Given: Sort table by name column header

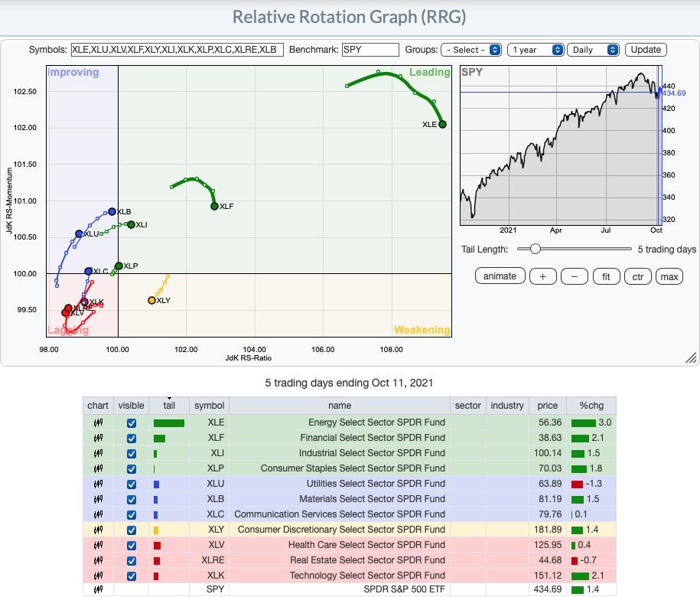Looking at the screenshot, I should pyautogui.click(x=340, y=406).
